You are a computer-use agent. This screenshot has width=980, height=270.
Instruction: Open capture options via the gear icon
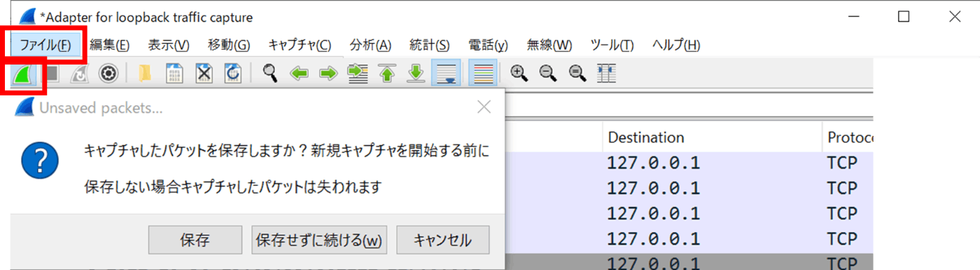[x=108, y=74]
